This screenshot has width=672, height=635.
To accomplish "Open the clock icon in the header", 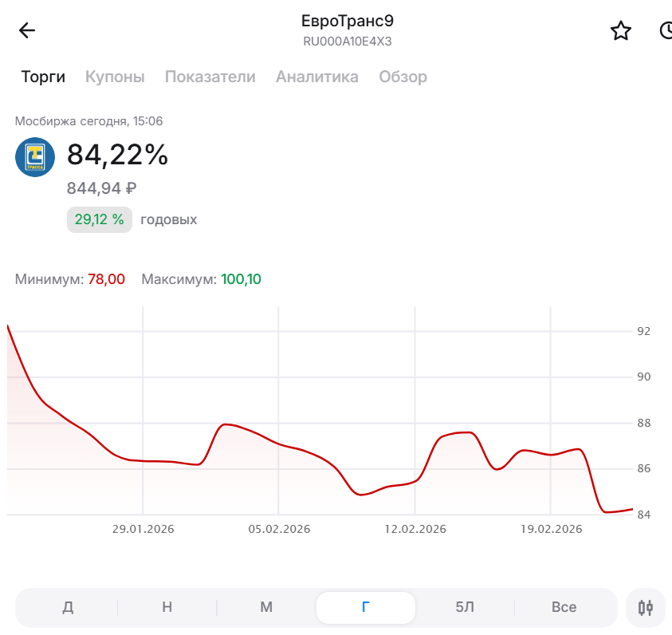I will pos(666,31).
